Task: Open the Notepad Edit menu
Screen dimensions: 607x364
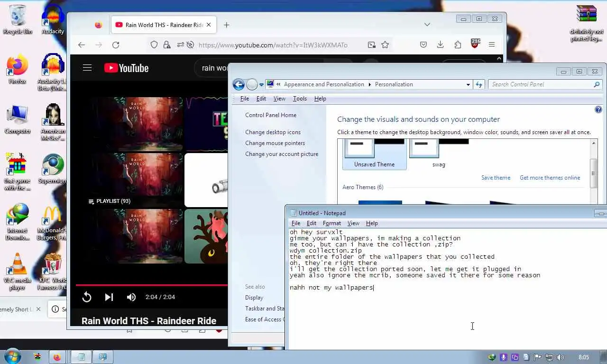Action: (x=312, y=223)
